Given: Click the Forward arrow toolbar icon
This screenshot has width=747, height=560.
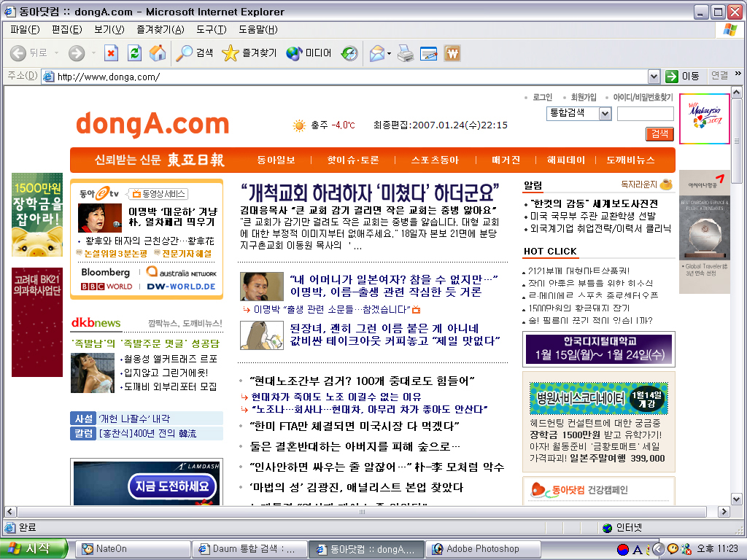Looking at the screenshot, I should (x=76, y=52).
